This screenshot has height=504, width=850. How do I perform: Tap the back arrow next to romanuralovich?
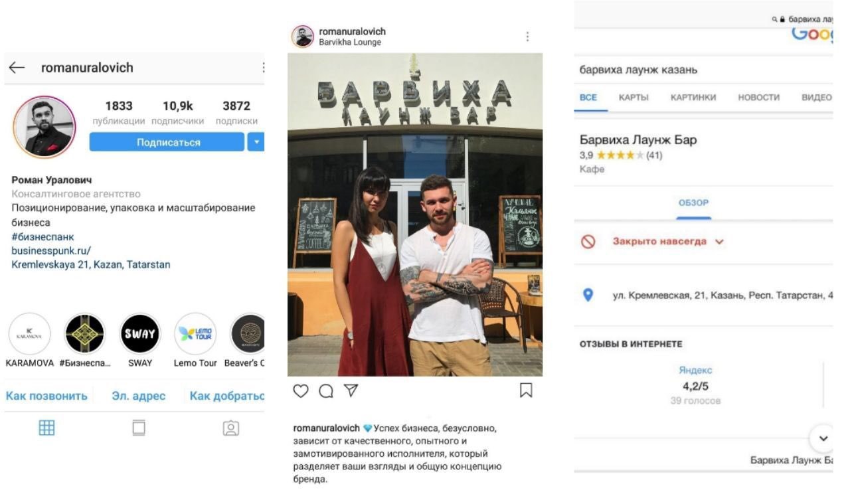coord(17,68)
